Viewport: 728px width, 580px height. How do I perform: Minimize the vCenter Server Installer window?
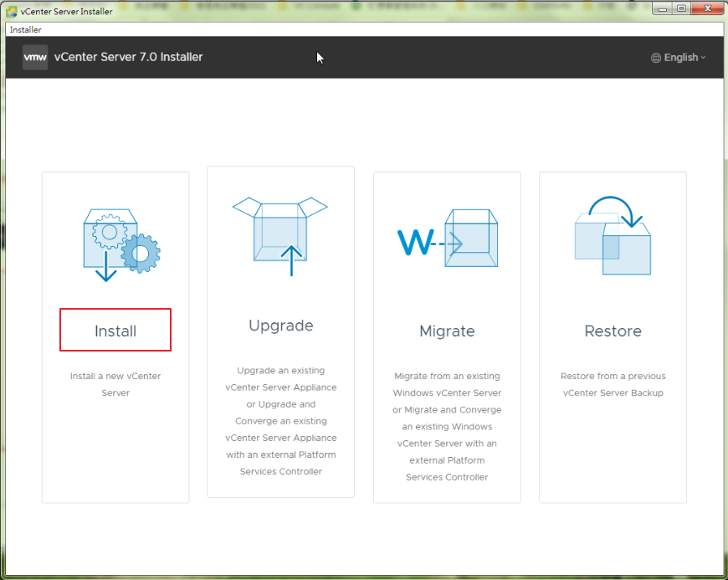[x=663, y=8]
